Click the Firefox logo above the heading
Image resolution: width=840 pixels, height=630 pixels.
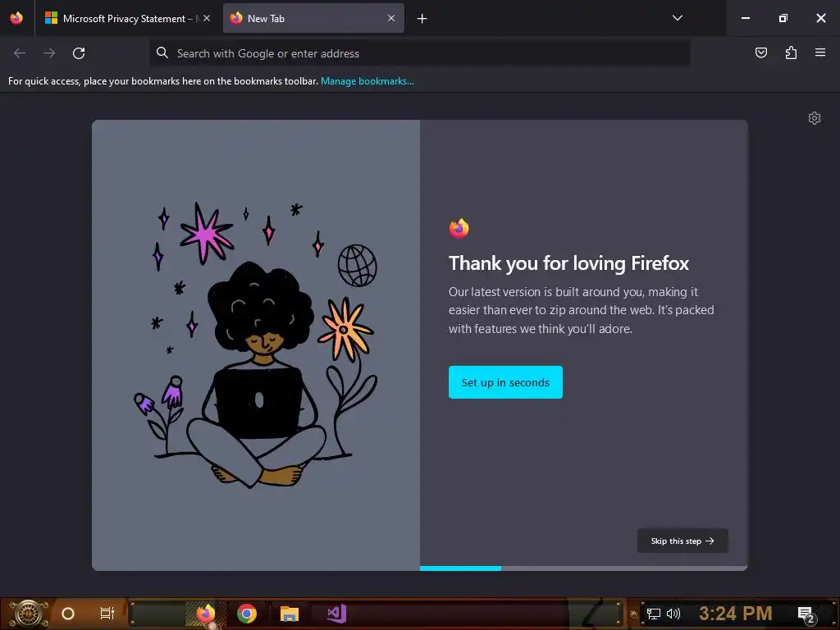point(459,228)
